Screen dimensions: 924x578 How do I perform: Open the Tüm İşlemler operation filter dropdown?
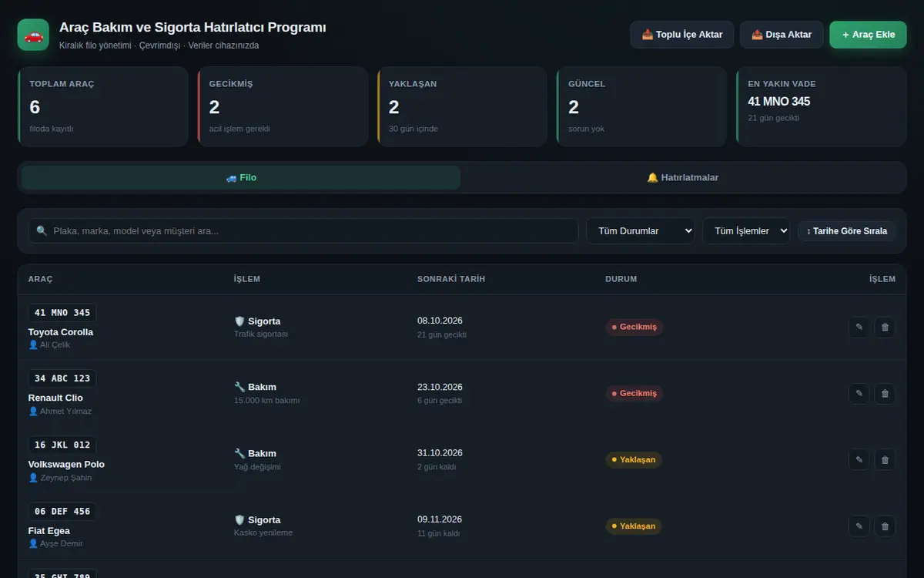pos(746,230)
